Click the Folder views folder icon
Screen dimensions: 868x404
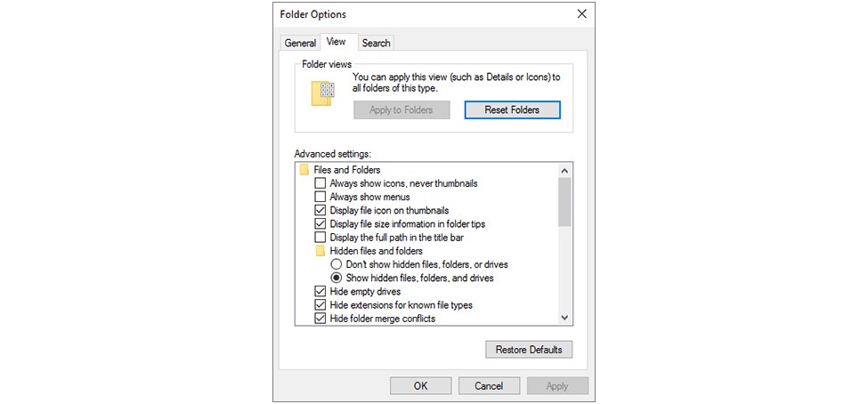(323, 93)
